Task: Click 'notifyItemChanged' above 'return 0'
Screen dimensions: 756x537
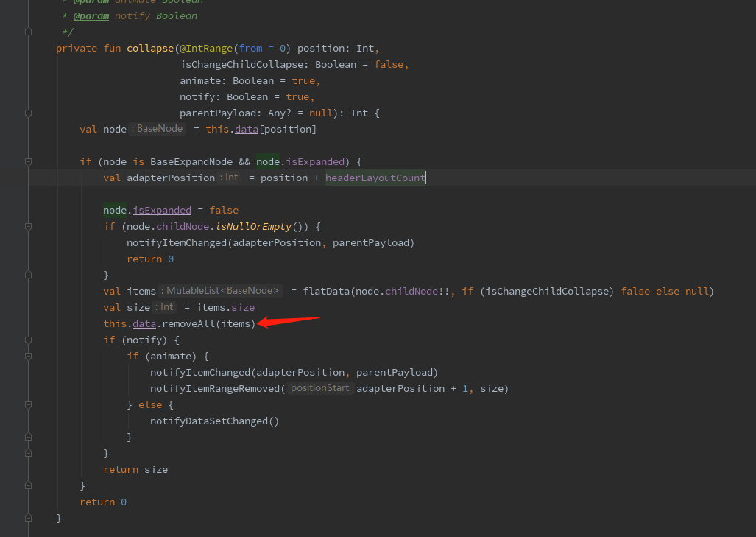Action: pyautogui.click(x=177, y=242)
